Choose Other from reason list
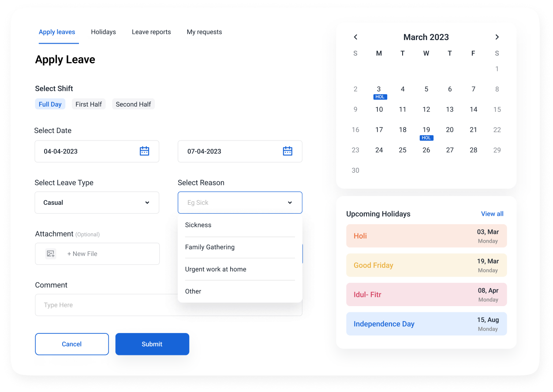 click(240, 291)
